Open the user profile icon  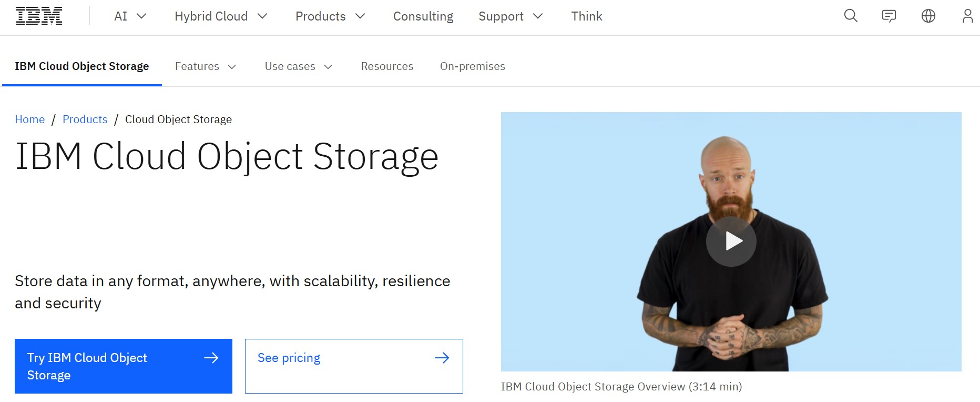(x=967, y=16)
